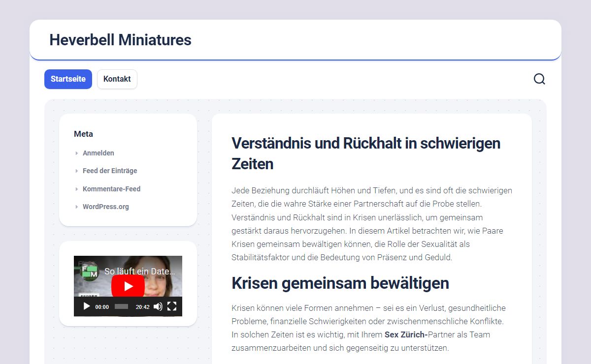Click the red YouTube play button
The width and height of the screenshot is (591, 364).
click(x=128, y=286)
